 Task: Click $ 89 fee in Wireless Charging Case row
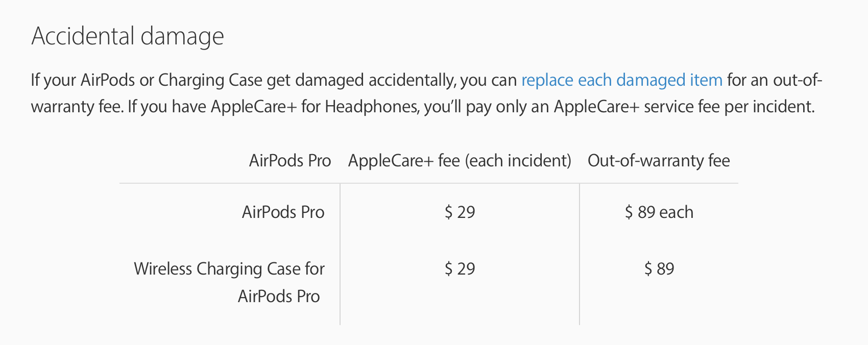pos(659,269)
